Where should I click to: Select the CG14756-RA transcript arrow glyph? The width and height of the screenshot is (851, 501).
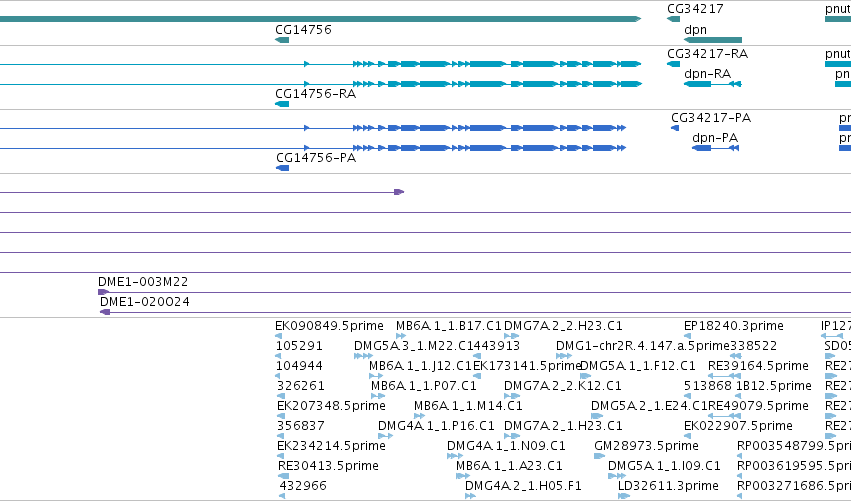282,104
